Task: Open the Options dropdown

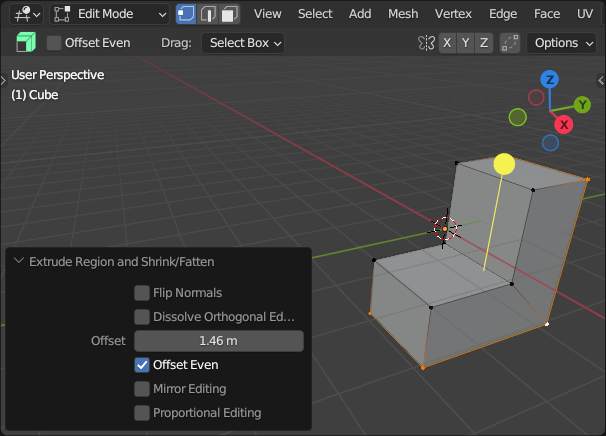Action: [x=563, y=43]
